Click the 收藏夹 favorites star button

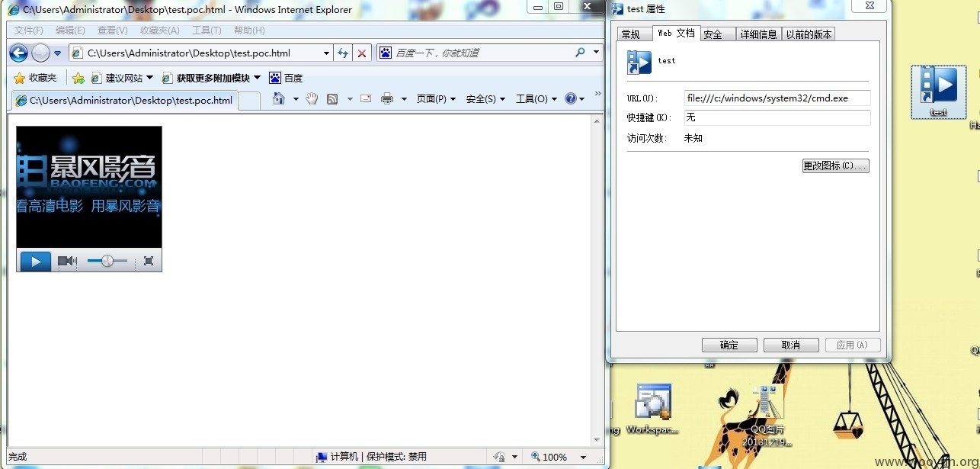point(35,78)
